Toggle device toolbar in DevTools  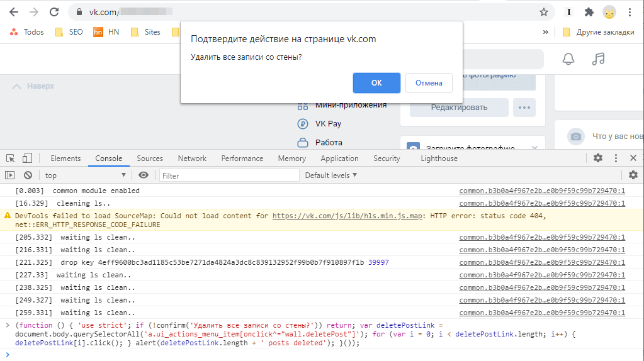tap(27, 158)
